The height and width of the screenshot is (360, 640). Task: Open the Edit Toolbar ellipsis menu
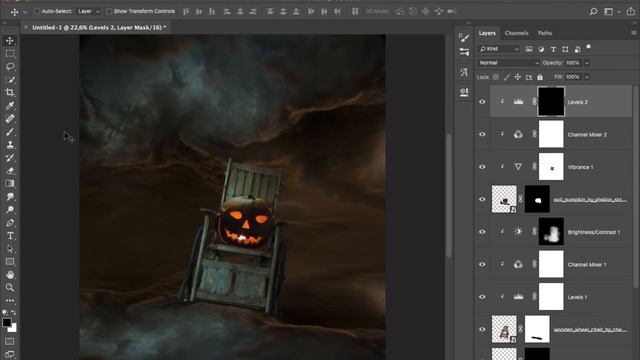[x=10, y=301]
